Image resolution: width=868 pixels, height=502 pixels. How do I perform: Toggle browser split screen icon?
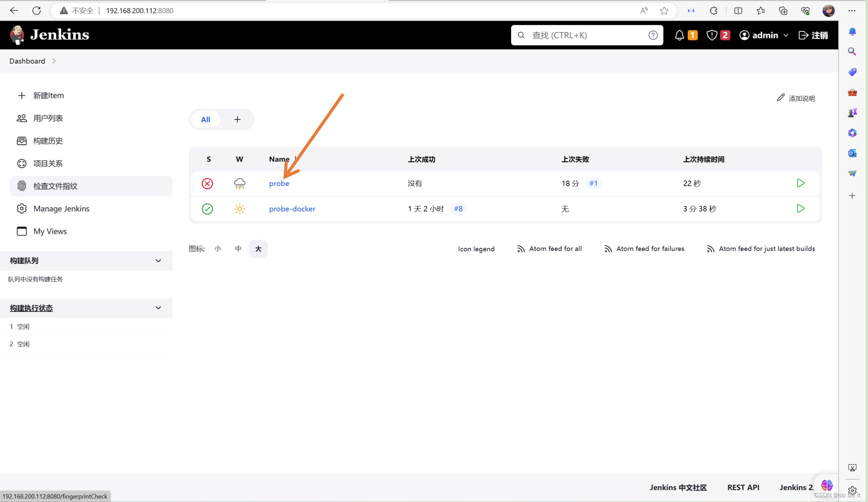coord(738,10)
